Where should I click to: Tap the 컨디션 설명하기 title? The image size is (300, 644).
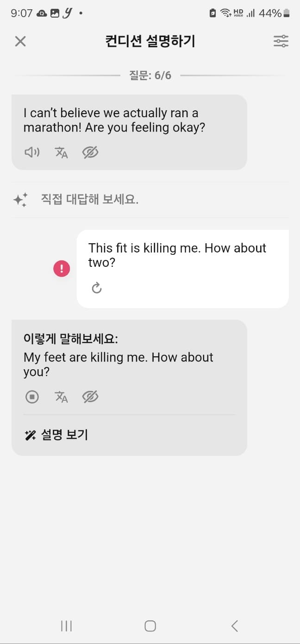pyautogui.click(x=150, y=41)
